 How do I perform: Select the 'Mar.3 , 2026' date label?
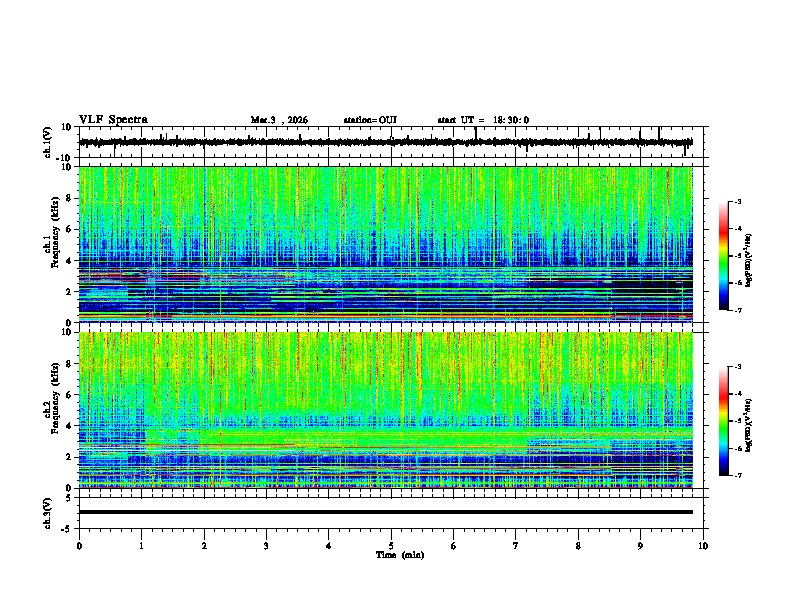[x=279, y=120]
